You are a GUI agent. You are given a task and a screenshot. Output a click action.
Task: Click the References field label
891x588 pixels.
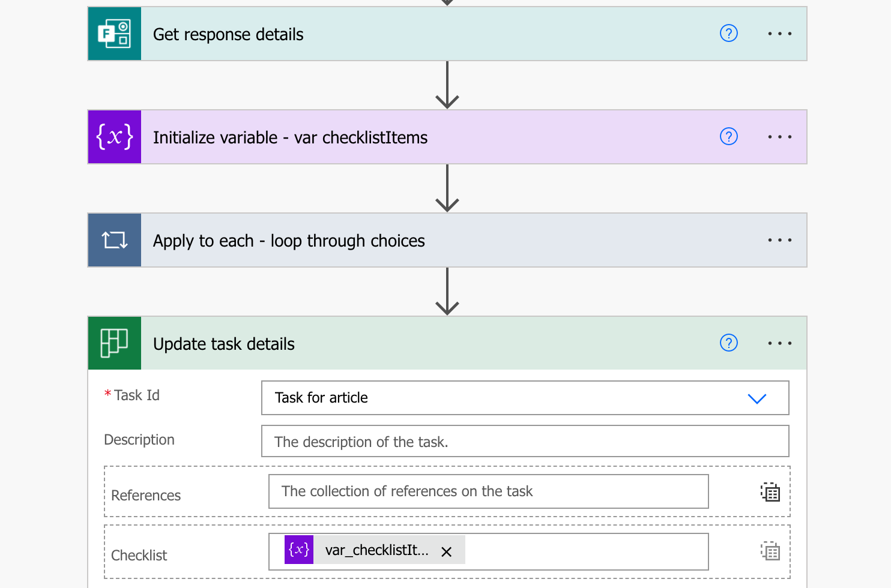coord(146,496)
